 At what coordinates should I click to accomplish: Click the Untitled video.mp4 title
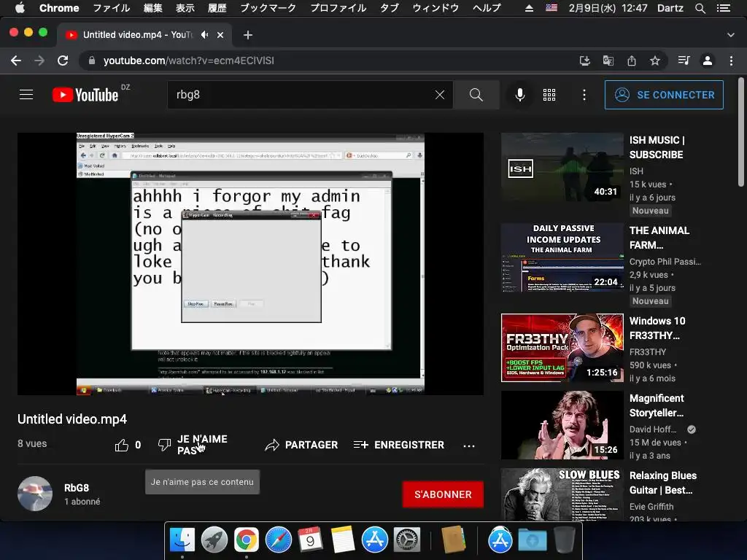click(x=72, y=419)
